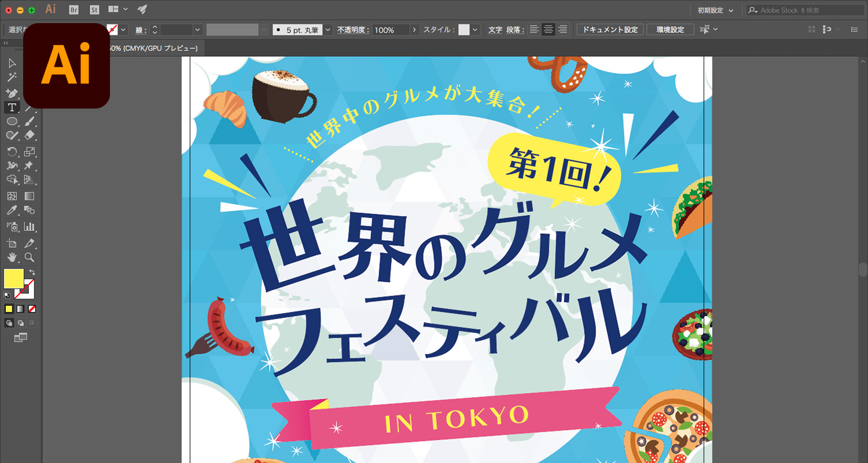Viewport: 868px width, 463px height.
Task: Align paragraph text right
Action: tap(562, 30)
